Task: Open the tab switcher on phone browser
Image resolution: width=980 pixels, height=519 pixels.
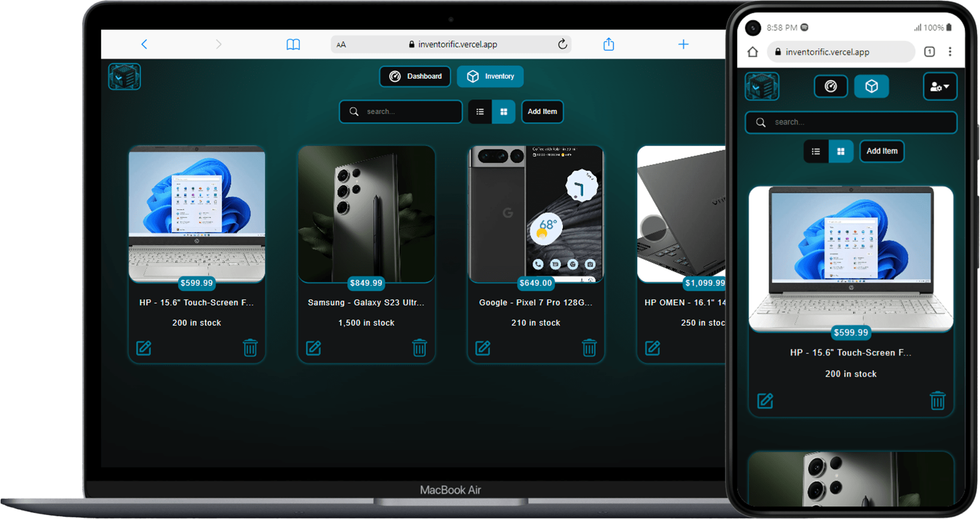Action: click(930, 52)
